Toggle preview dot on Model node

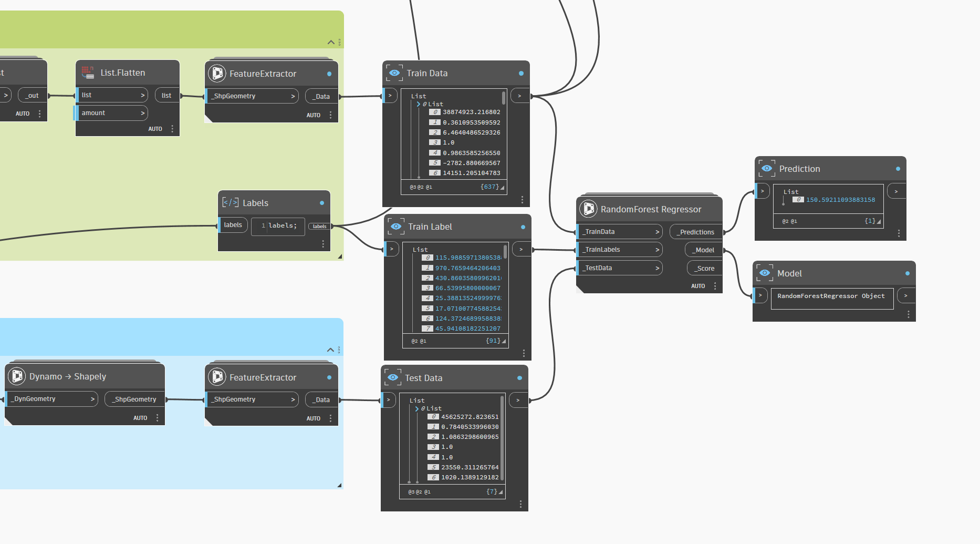pyautogui.click(x=908, y=273)
